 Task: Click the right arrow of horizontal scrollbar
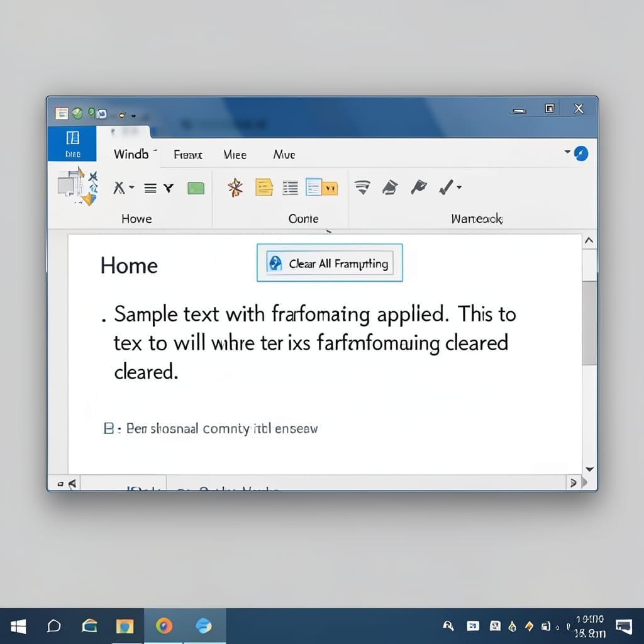[x=574, y=482]
